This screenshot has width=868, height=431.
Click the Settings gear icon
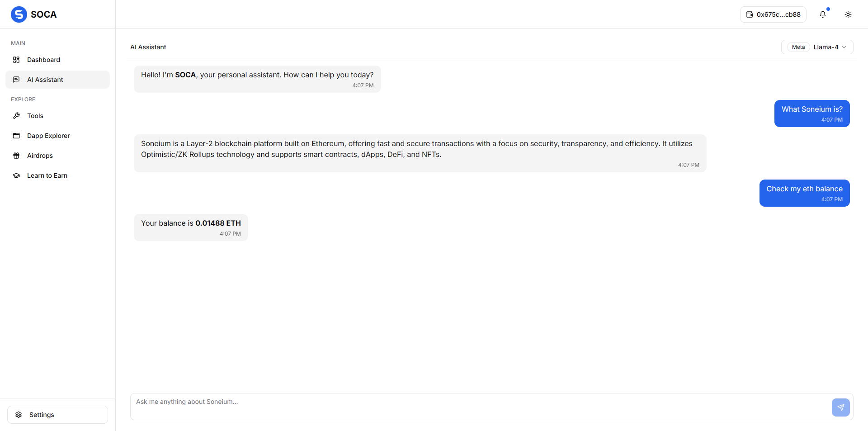(19, 415)
